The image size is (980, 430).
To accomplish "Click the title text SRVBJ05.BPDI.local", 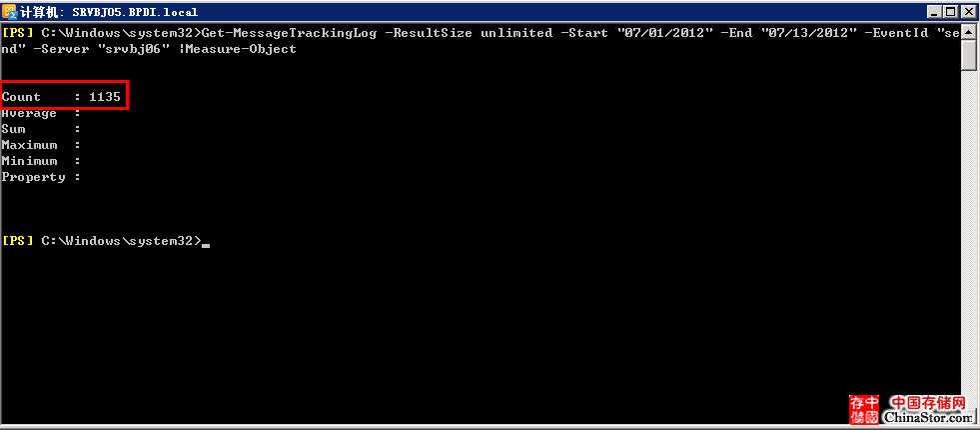I will tap(135, 12).
